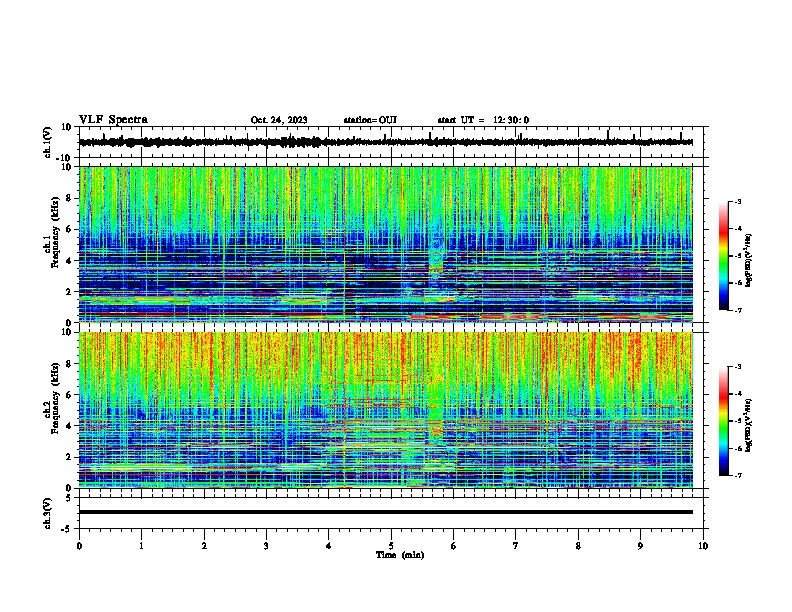Click the "-3" label on ch.2 colorbar
This screenshot has height=612, width=792.
(x=738, y=367)
